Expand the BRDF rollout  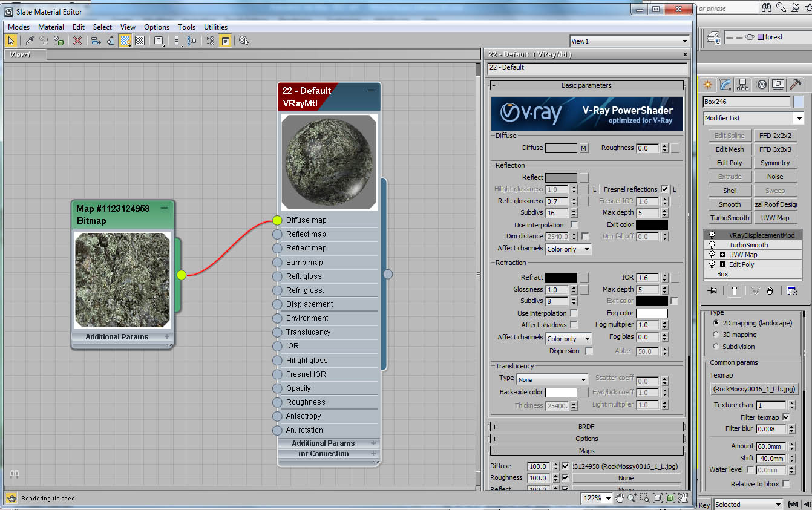[x=587, y=427]
